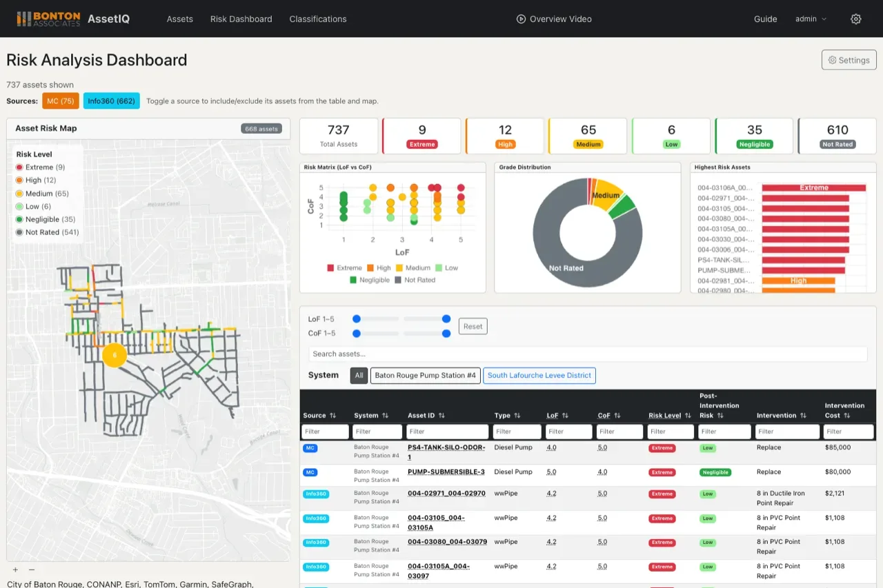This screenshot has width=883, height=588.
Task: Sort the table by Type
Action: pos(508,416)
